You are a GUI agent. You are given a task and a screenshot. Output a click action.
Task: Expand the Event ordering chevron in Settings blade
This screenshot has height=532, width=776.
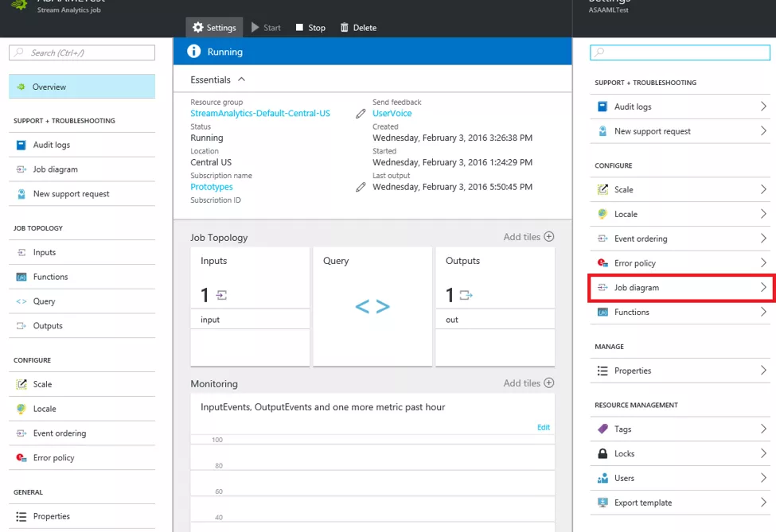pos(763,239)
